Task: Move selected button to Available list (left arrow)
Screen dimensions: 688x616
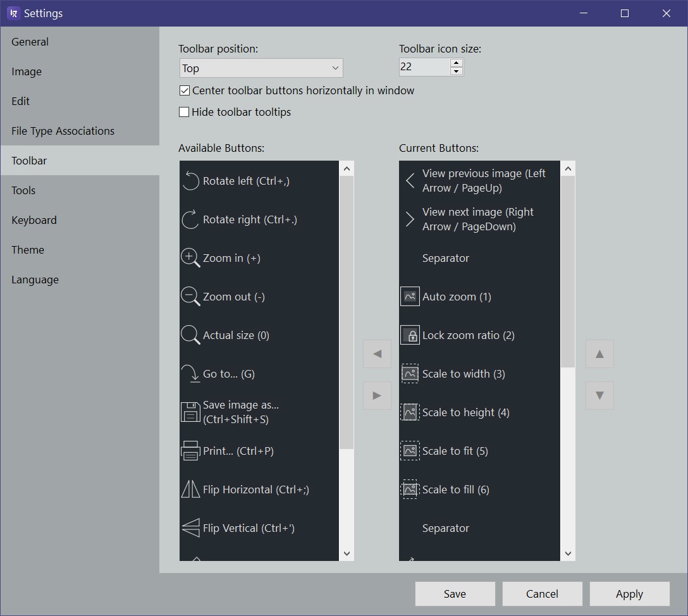Action: click(x=377, y=354)
